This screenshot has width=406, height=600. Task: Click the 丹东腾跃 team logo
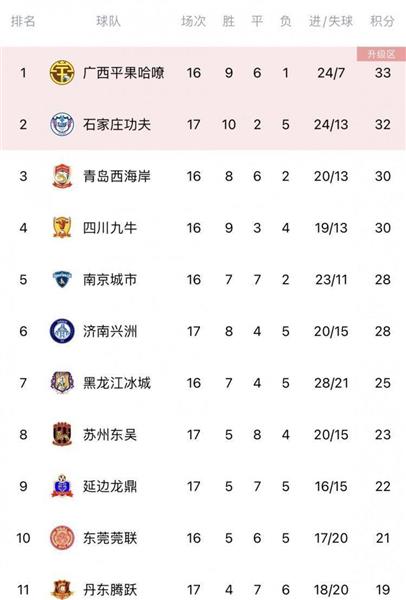62,590
